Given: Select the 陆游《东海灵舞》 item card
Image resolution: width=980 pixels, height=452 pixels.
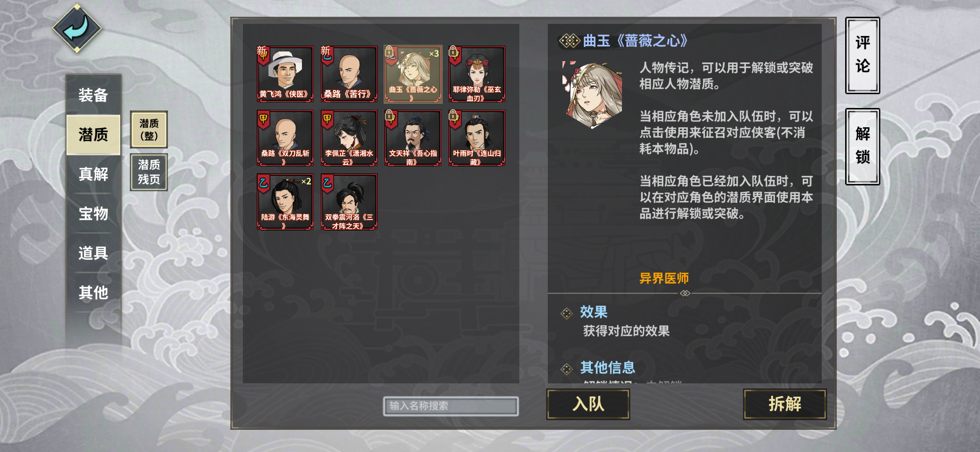Looking at the screenshot, I should [285, 202].
